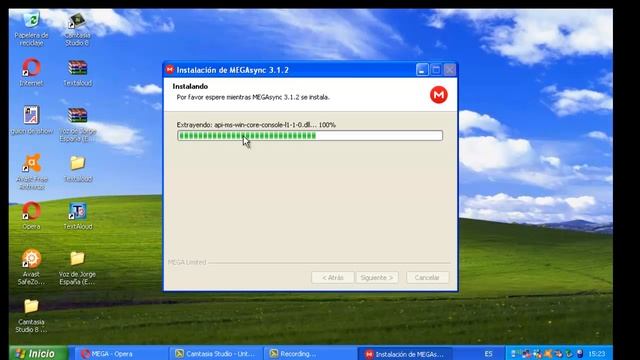640x360 pixels.
Task: Click the ES language indicator in taskbar
Action: [x=488, y=354]
